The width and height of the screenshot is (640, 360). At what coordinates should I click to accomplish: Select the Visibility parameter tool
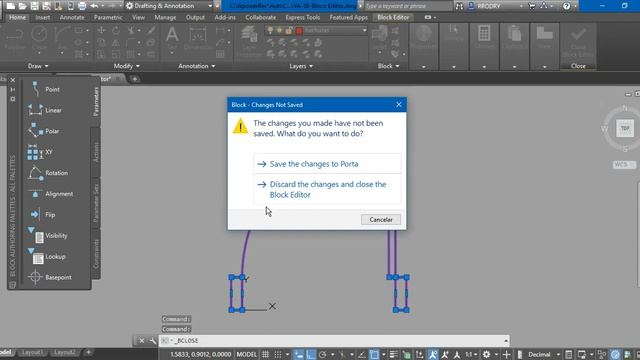(48, 236)
